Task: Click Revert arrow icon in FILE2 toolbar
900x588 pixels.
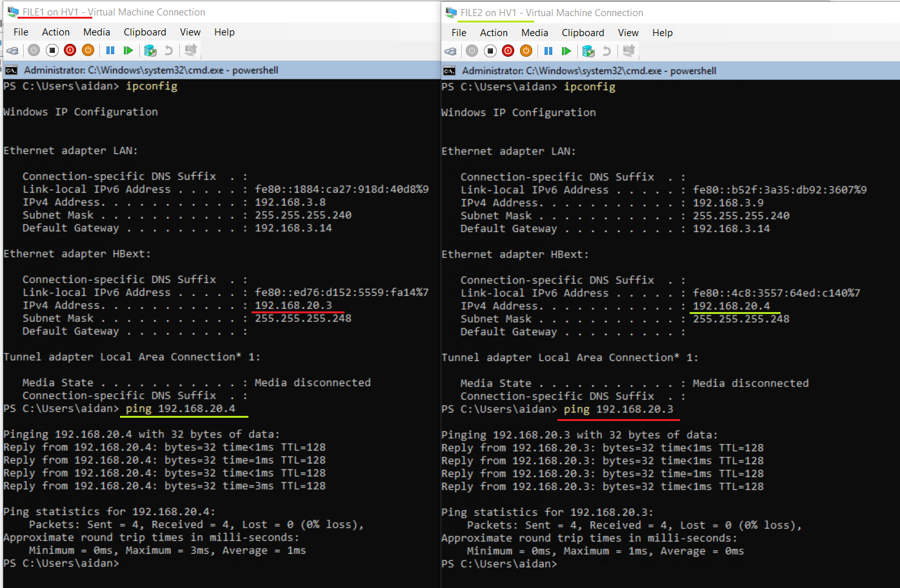Action: (606, 51)
